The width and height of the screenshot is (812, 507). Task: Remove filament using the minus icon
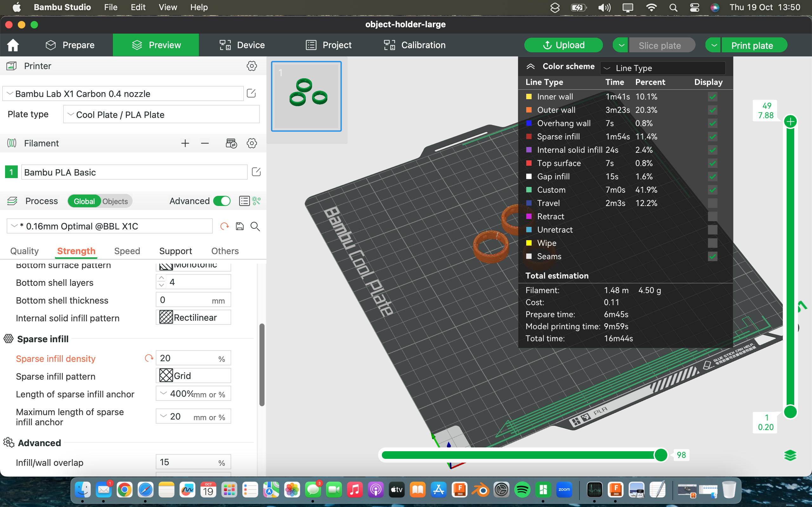(x=205, y=143)
